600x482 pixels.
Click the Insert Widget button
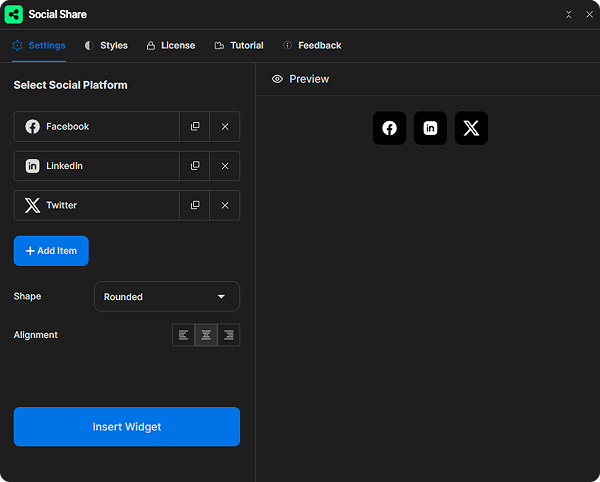127,427
